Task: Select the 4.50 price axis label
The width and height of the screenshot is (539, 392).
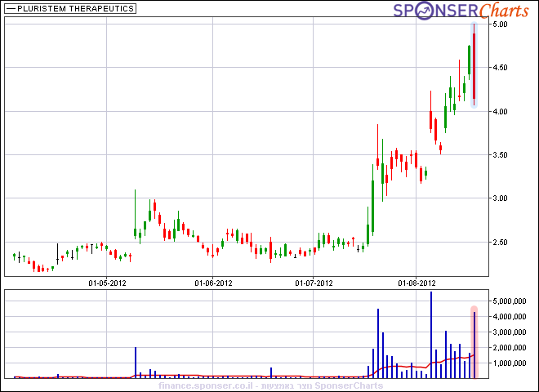Action: coord(500,68)
